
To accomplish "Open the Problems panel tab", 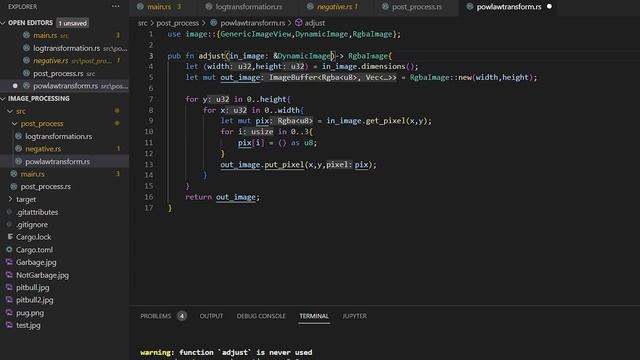I will coord(156,316).
